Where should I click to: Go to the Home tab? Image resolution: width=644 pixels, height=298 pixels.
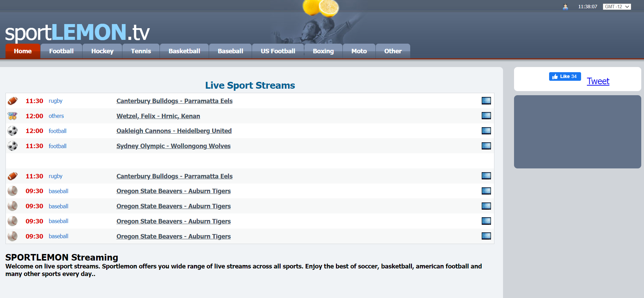point(23,51)
